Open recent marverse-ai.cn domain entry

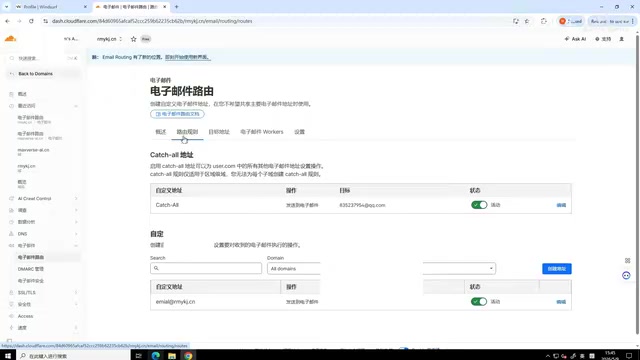click(x=33, y=151)
